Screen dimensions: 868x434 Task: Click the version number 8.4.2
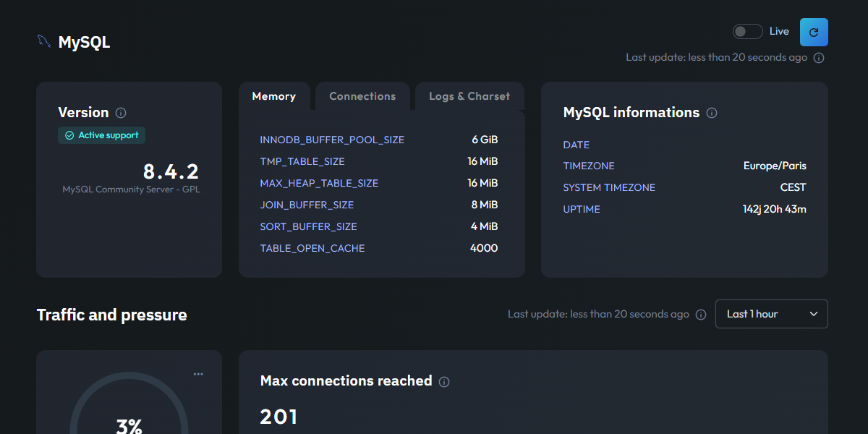coord(171,171)
